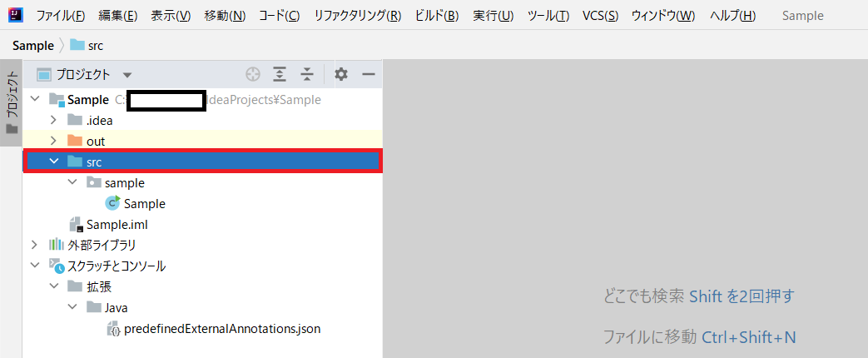Select the sample package row
Image resolution: width=868 pixels, height=358 pixels.
(202, 182)
